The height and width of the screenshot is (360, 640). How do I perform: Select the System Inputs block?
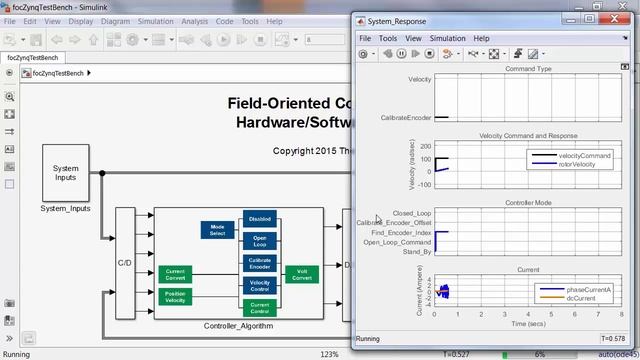(66, 173)
